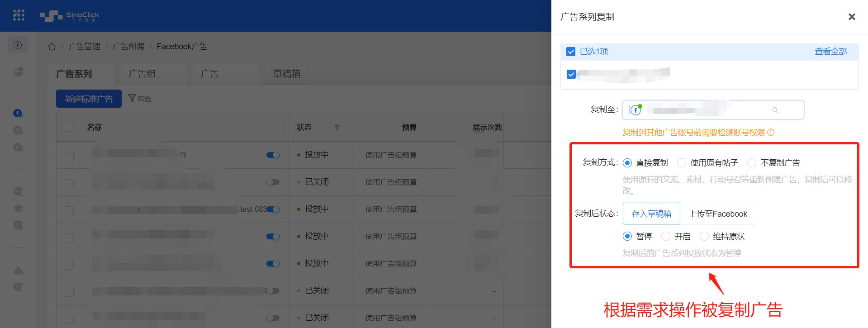Open the warning triangle sidebar icon
868x328 pixels.
[18, 270]
